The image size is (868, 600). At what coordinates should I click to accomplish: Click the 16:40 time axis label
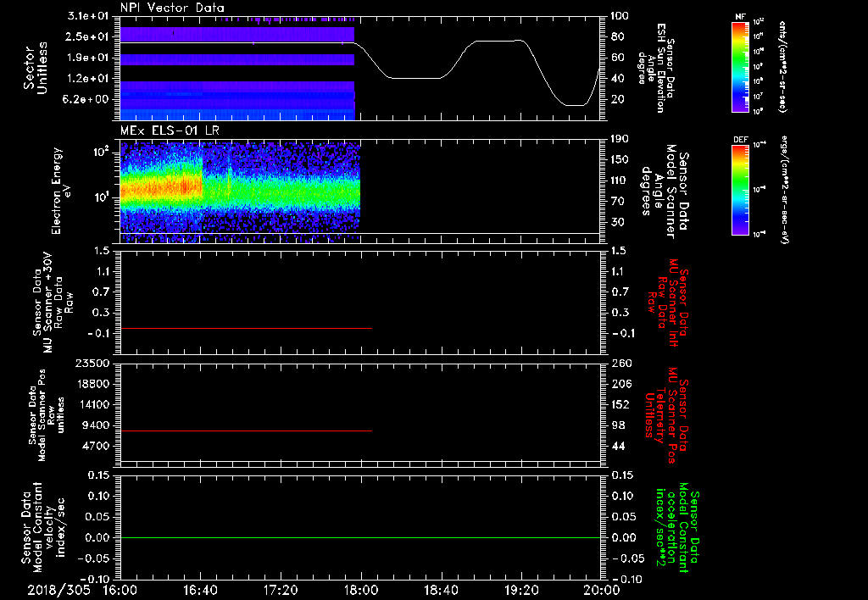(x=200, y=590)
